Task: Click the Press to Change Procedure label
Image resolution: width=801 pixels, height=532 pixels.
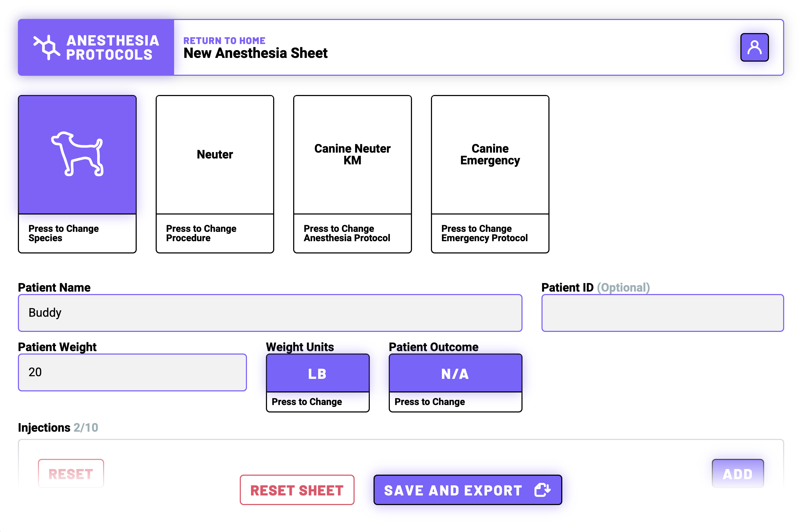Action: click(201, 233)
